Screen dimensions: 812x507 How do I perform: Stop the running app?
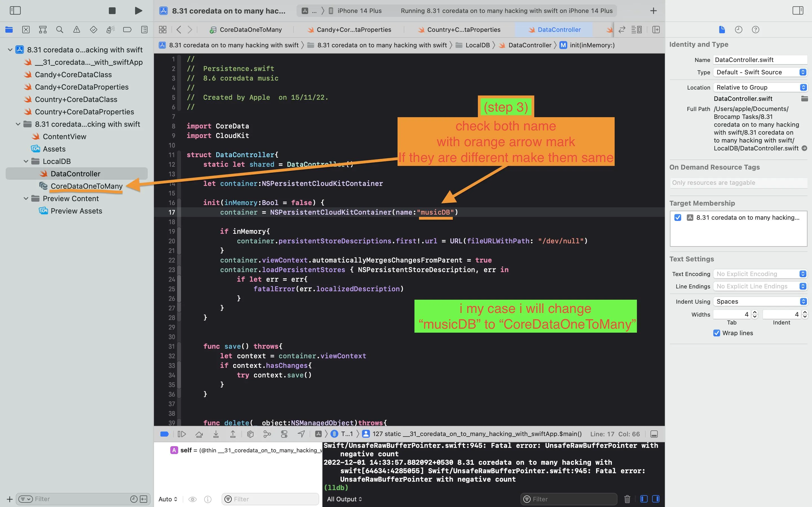point(112,11)
